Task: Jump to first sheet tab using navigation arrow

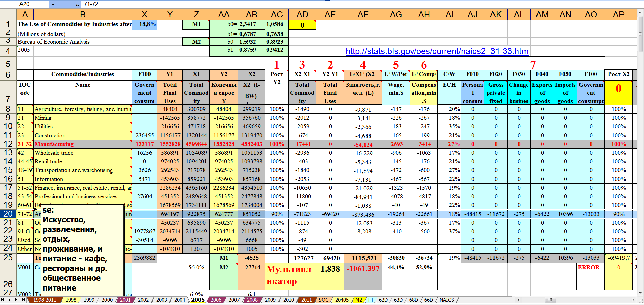Action: click(3, 300)
